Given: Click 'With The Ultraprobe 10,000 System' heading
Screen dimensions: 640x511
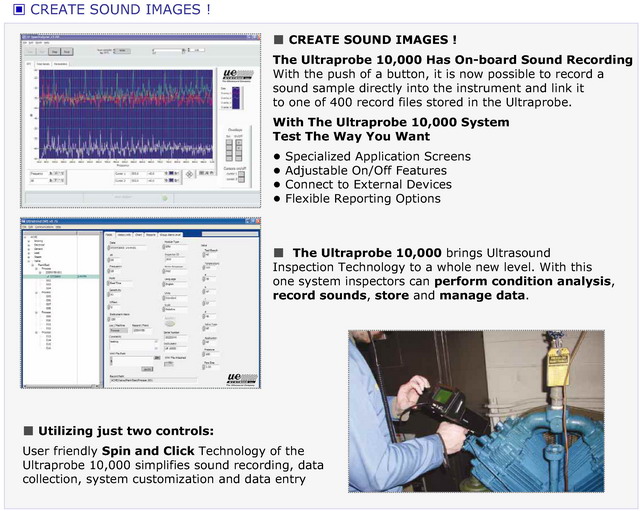Looking at the screenshot, I should [x=391, y=122].
